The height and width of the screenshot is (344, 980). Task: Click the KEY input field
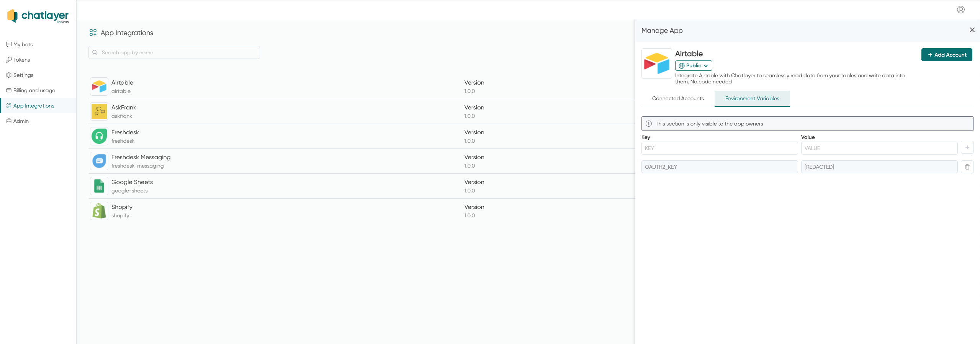coord(719,148)
